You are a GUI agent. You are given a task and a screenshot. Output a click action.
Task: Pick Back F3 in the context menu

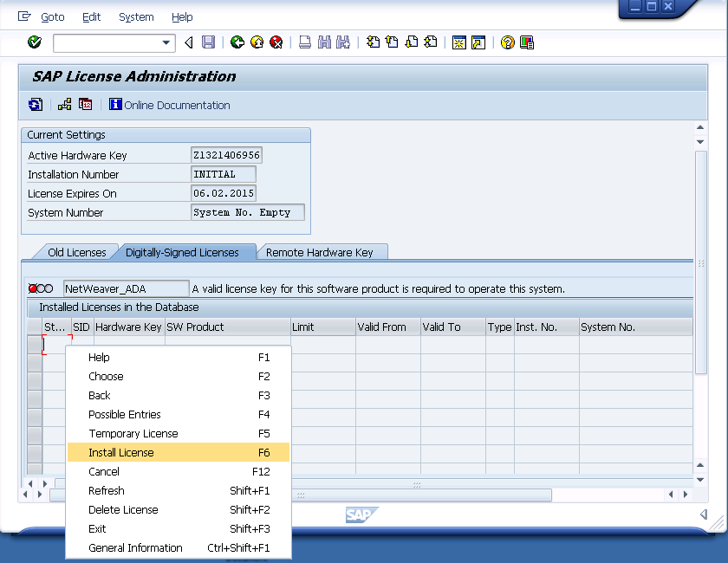(x=179, y=396)
